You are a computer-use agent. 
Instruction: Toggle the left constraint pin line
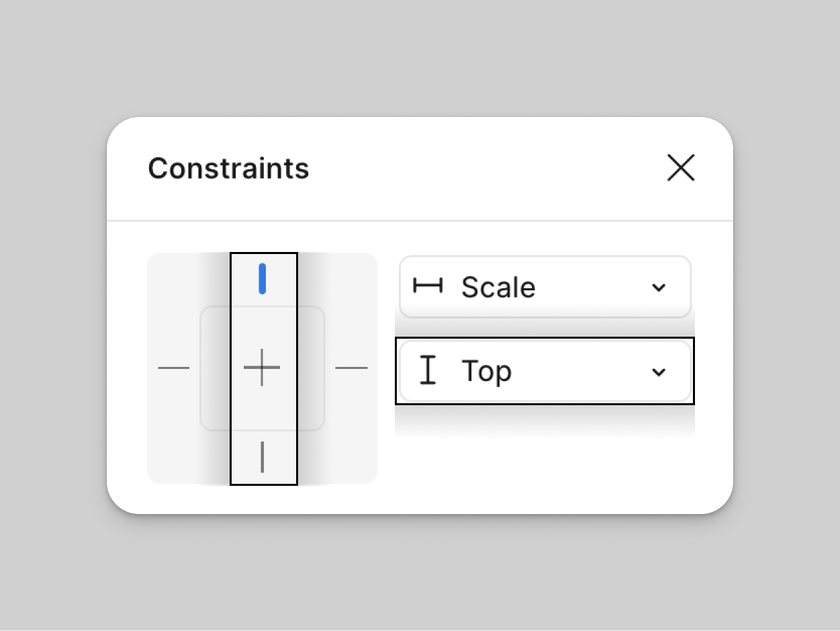point(174,368)
